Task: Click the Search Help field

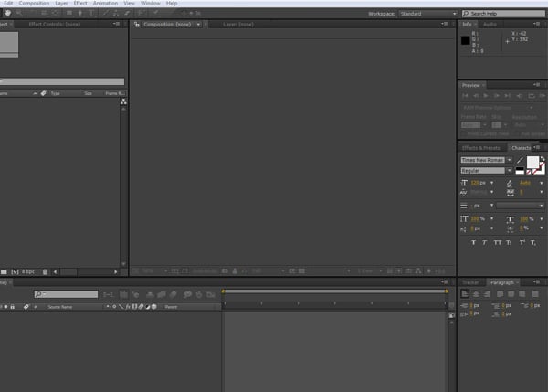Action: point(503,14)
